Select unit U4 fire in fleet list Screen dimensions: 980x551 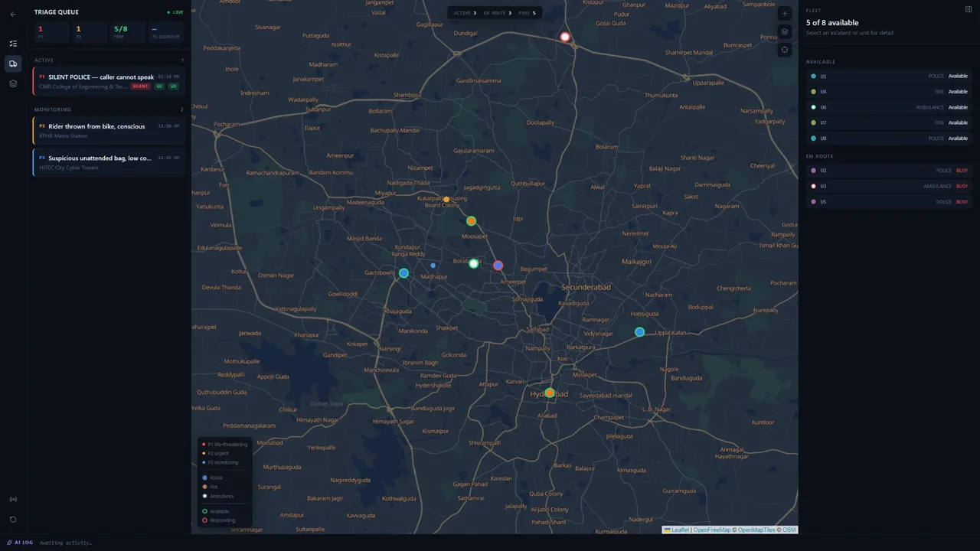889,92
